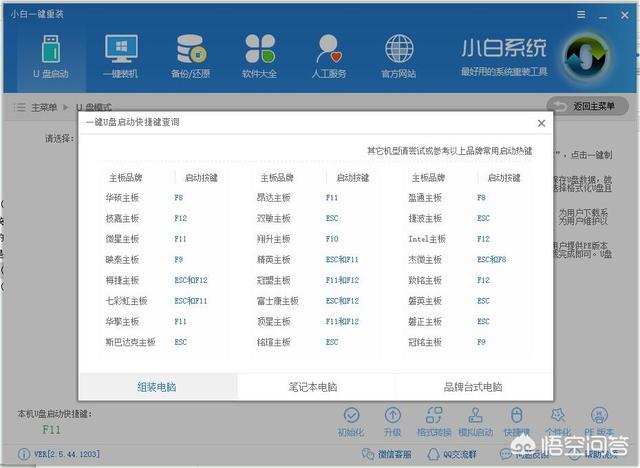Close the 一键U盘启动快捷键查询 dialog

tap(541, 123)
